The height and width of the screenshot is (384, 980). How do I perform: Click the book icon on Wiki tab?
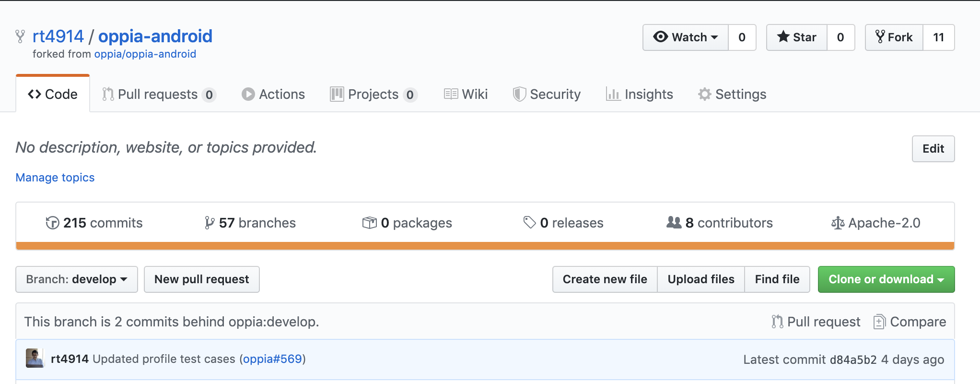point(451,94)
